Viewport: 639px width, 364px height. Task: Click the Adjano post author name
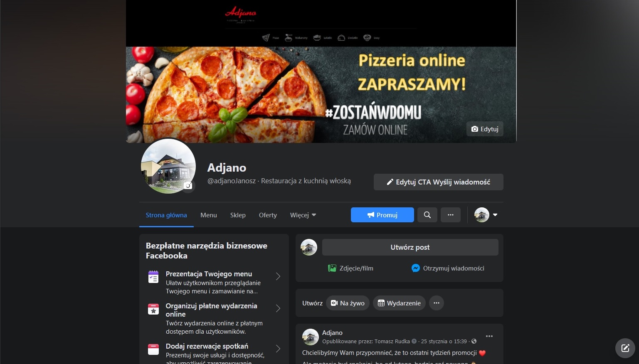[x=332, y=332]
